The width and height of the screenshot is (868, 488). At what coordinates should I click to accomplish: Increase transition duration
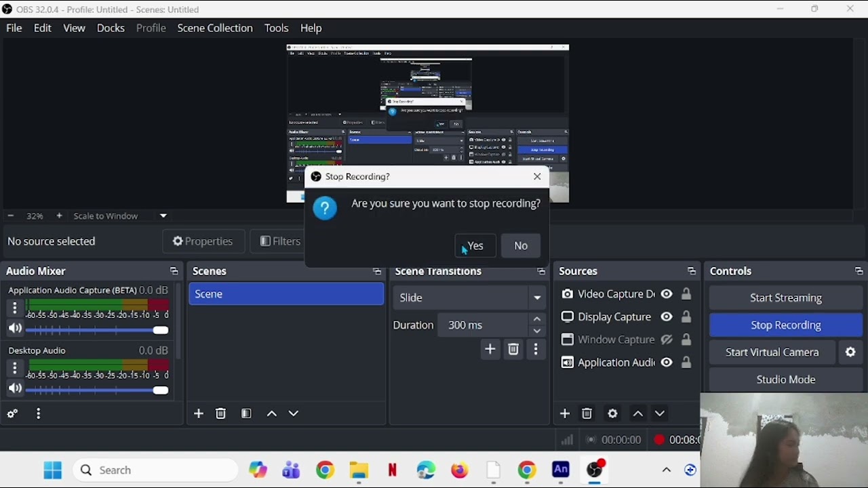pyautogui.click(x=537, y=319)
